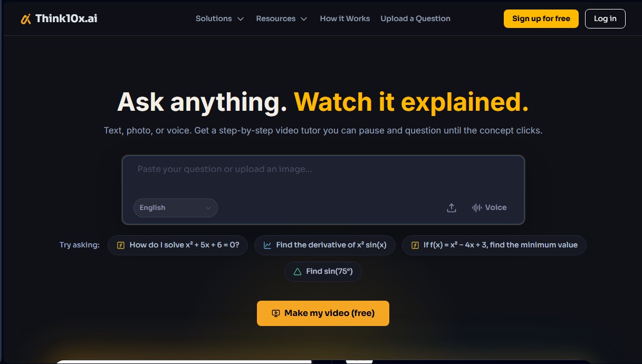Click the function icon beside minimum value suggestion

[415, 245]
